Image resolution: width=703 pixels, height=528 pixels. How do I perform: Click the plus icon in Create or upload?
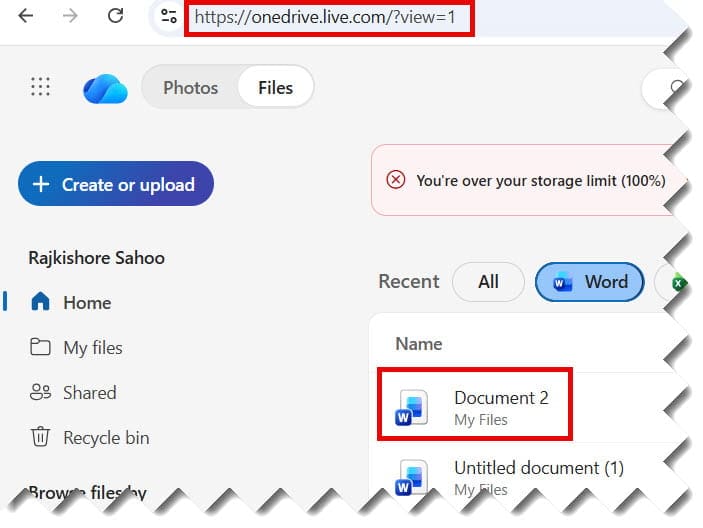click(x=41, y=184)
